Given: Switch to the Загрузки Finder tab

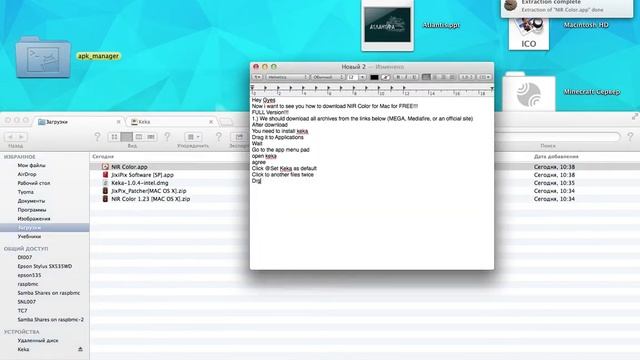Looking at the screenshot, I should coord(79,122).
